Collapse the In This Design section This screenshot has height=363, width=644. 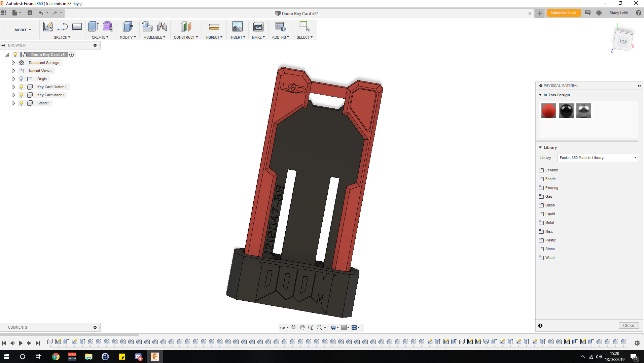coord(540,95)
